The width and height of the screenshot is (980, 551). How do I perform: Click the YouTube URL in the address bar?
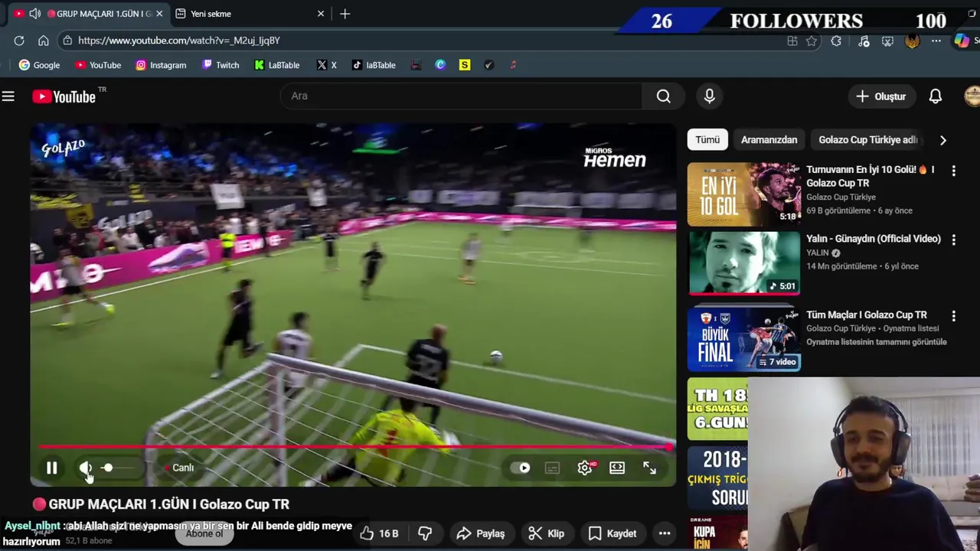tap(179, 41)
